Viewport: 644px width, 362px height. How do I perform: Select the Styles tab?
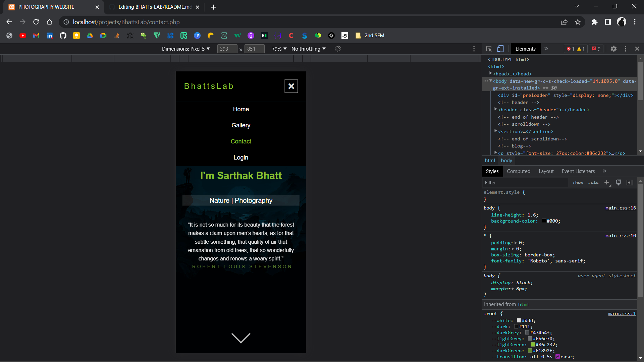tap(492, 171)
